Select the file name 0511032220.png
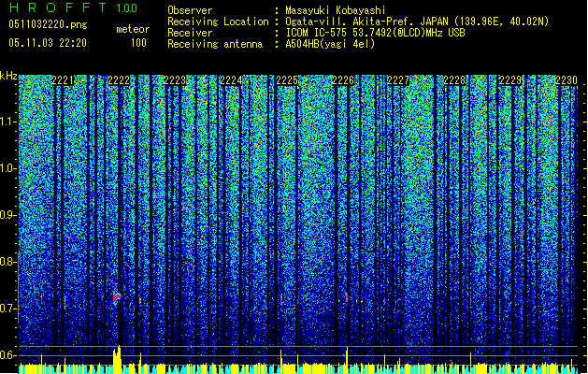 click(x=48, y=24)
